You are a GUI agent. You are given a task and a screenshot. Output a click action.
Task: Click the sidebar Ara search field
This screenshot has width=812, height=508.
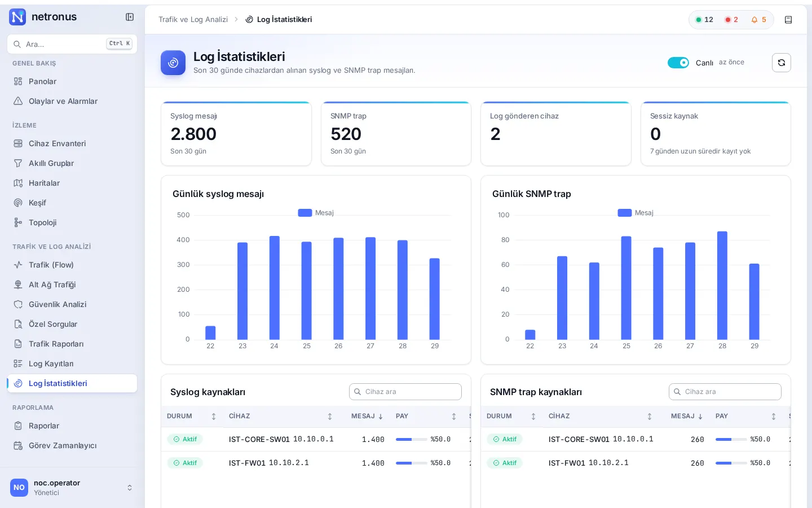pos(72,44)
